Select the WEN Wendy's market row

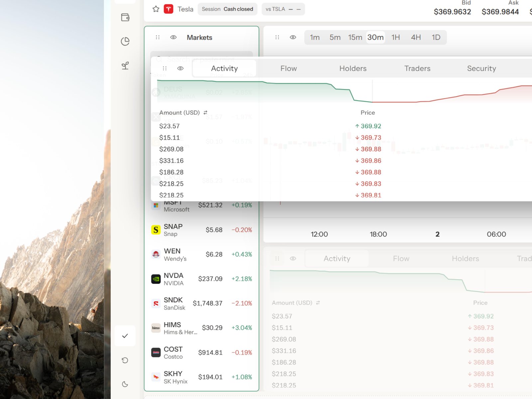click(201, 254)
